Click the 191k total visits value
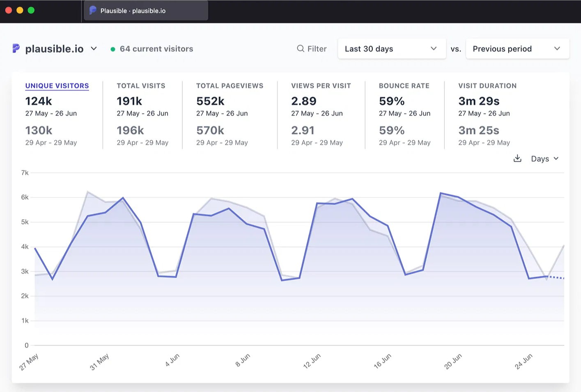The image size is (581, 392). click(129, 101)
